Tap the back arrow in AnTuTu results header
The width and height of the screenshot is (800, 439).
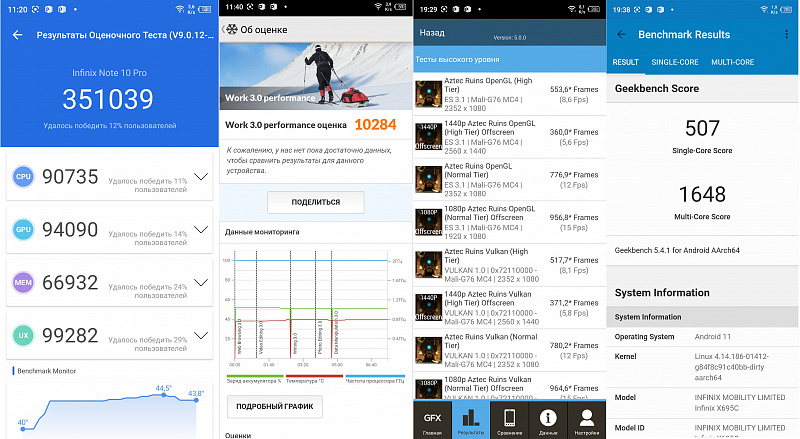tap(17, 35)
